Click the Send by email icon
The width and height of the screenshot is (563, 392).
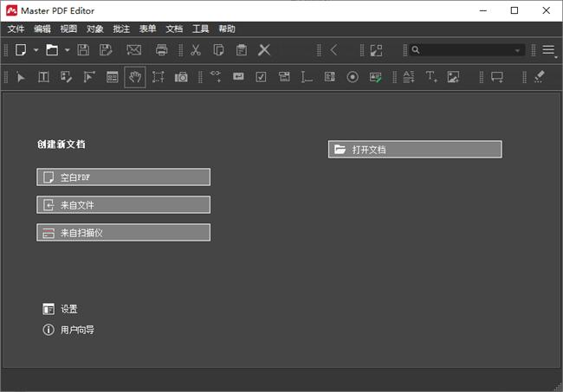coord(134,50)
